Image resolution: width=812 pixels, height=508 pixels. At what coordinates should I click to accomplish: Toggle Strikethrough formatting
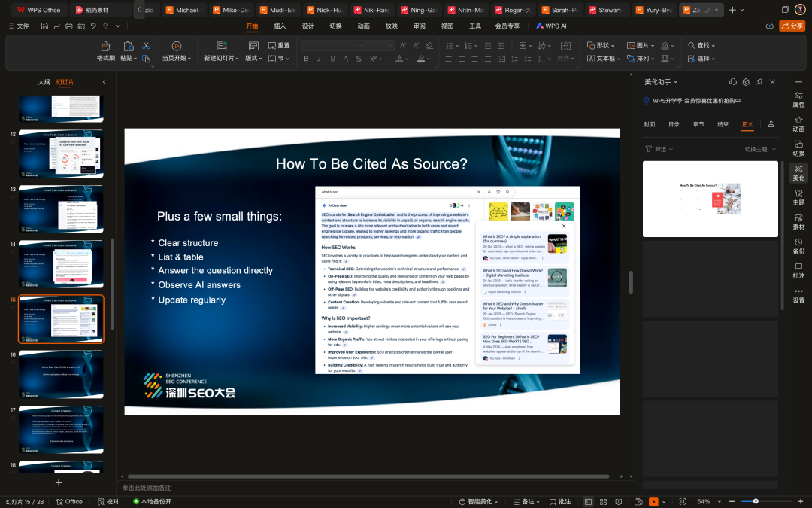tap(345, 59)
